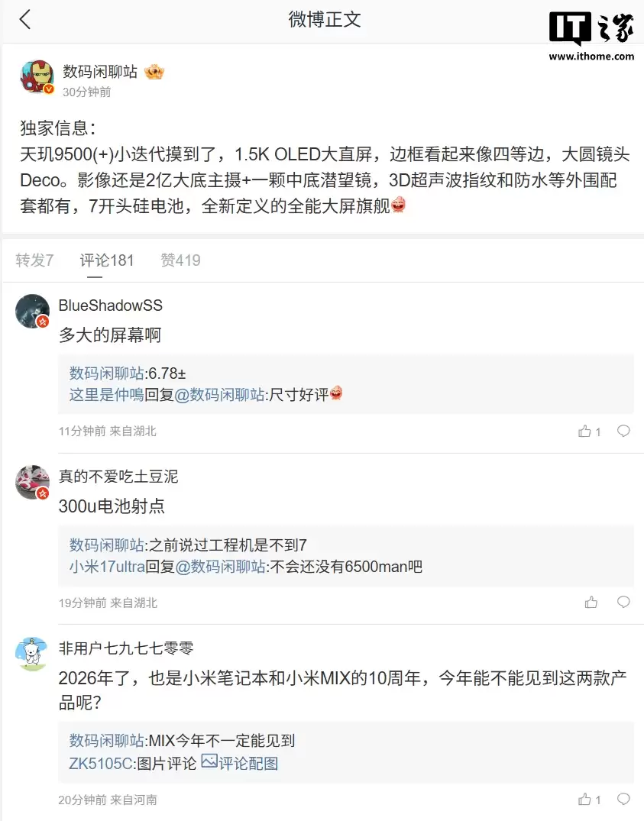Switch to the 赞419 tab
This screenshot has width=644, height=821.
(180, 260)
